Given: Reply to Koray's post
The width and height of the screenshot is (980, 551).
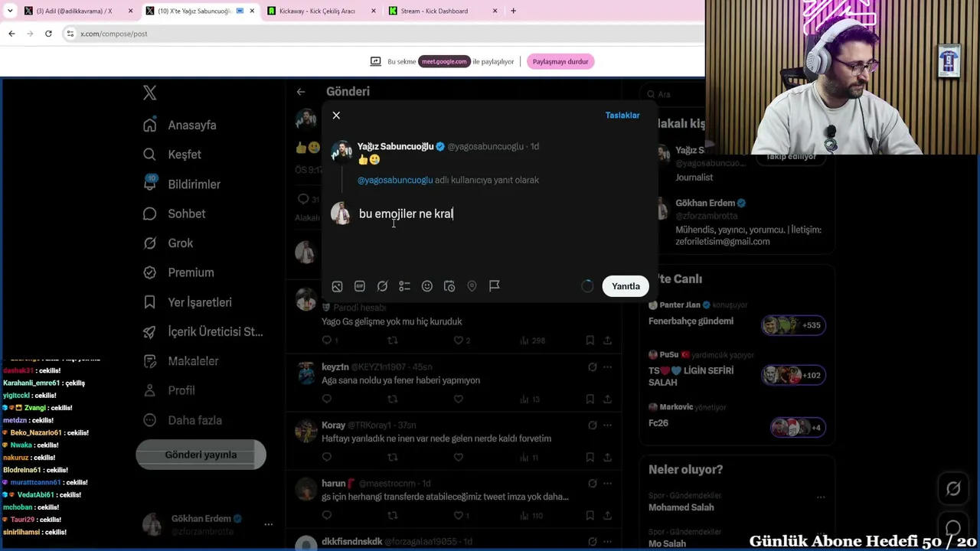Looking at the screenshot, I should click(327, 458).
